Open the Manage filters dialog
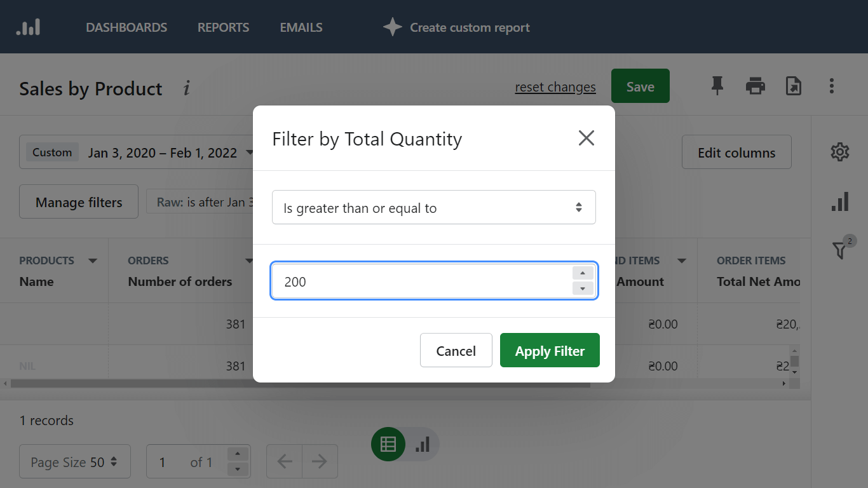 coord(78,201)
